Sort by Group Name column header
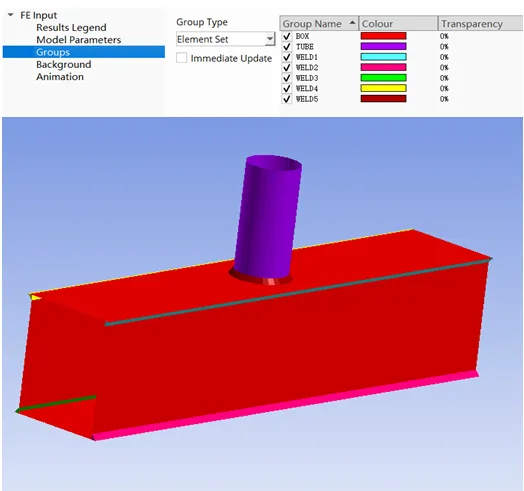524x491 pixels. click(319, 24)
